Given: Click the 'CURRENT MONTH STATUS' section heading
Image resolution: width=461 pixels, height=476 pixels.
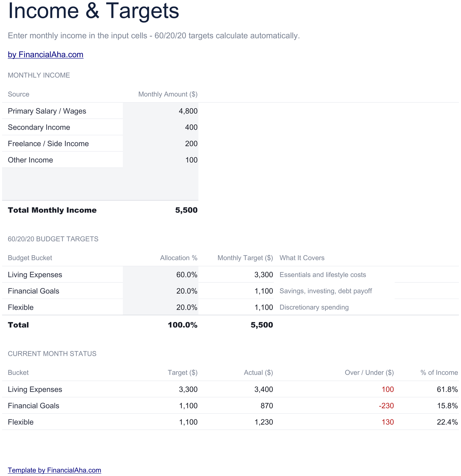Looking at the screenshot, I should click(x=52, y=354).
